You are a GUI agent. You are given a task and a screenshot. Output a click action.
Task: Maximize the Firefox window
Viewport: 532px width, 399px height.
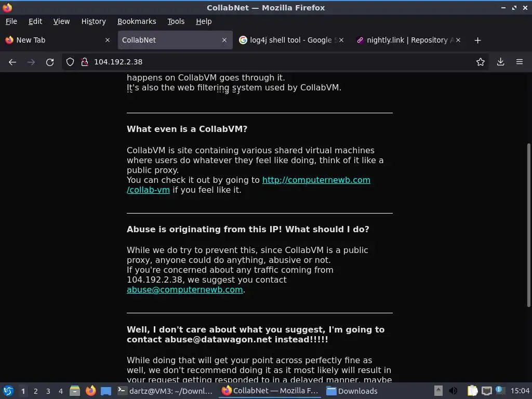click(x=514, y=7)
